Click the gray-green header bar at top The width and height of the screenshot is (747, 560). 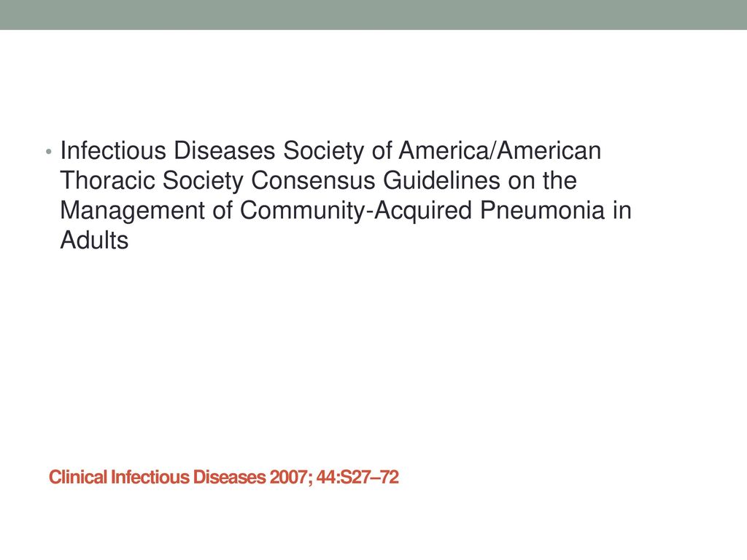pyautogui.click(x=373, y=15)
